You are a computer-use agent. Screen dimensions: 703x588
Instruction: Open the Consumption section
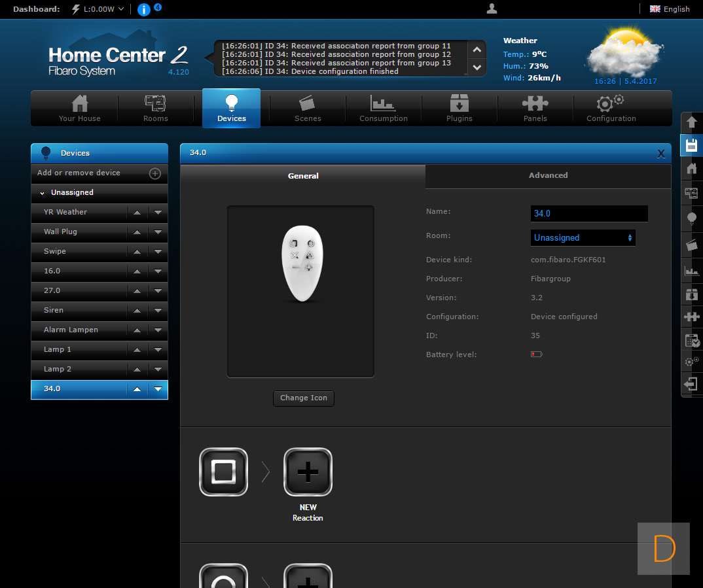(384, 109)
